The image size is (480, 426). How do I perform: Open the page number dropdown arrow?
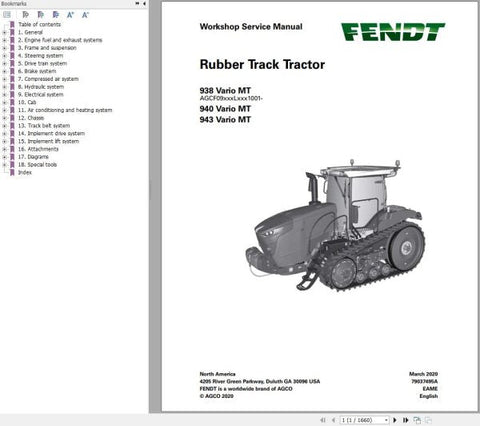click(386, 420)
